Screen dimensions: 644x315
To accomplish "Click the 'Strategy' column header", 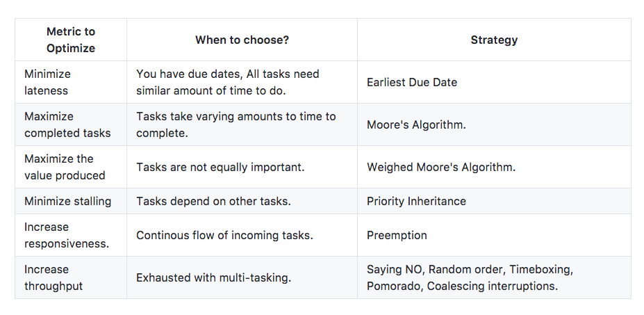I will [494, 40].
